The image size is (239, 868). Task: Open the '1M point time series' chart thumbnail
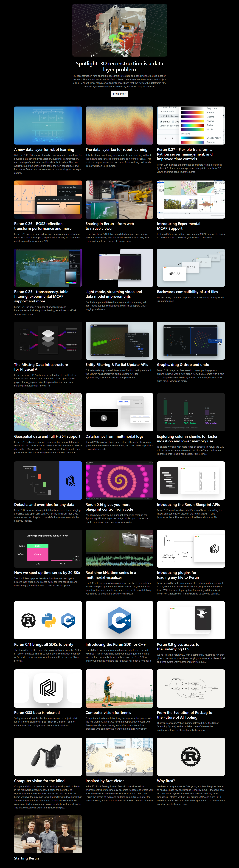[x=48, y=549]
